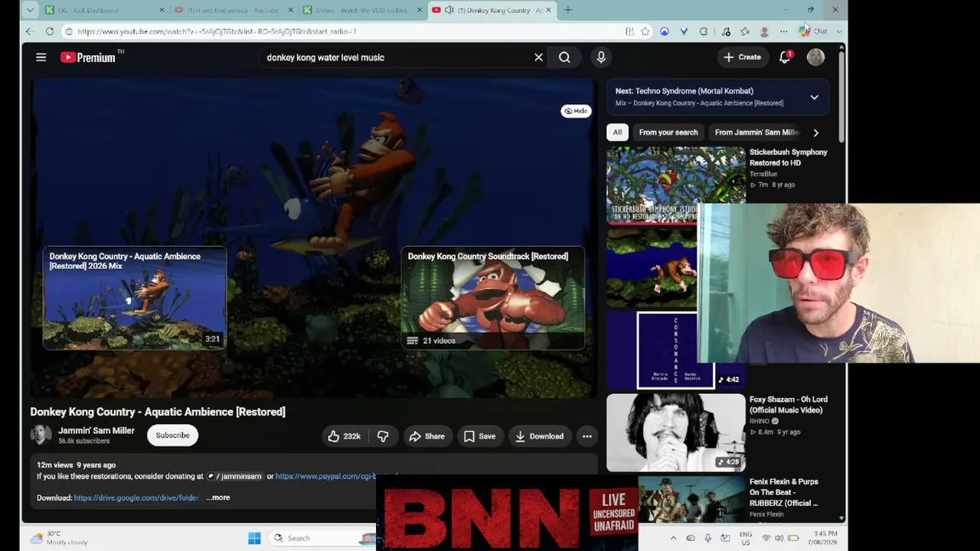Go back with the browser arrow
The height and width of the screenshot is (551, 980).
point(30,31)
